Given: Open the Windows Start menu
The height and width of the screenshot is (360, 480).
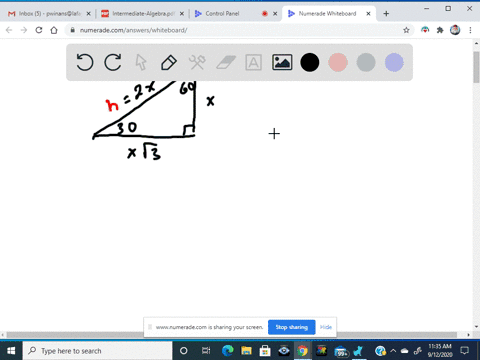Looking at the screenshot, I should (11, 351).
